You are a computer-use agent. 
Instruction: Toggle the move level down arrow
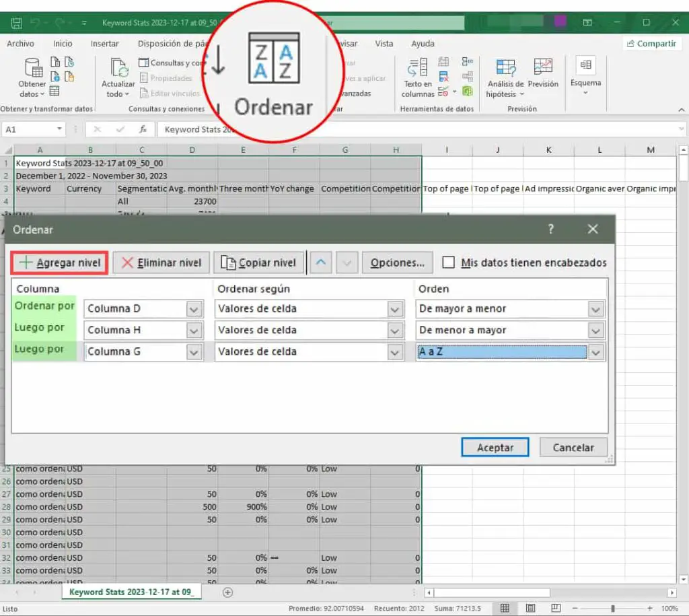pyautogui.click(x=347, y=263)
